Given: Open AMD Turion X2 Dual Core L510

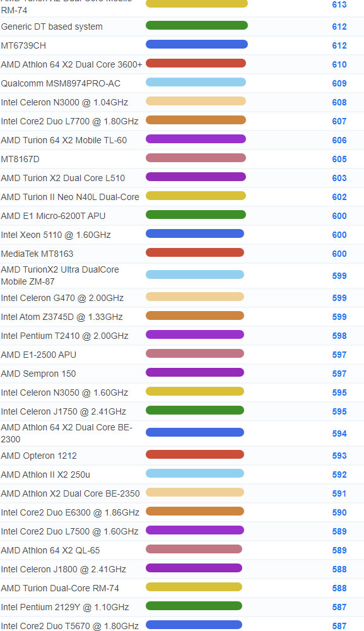Looking at the screenshot, I should coord(62,179).
